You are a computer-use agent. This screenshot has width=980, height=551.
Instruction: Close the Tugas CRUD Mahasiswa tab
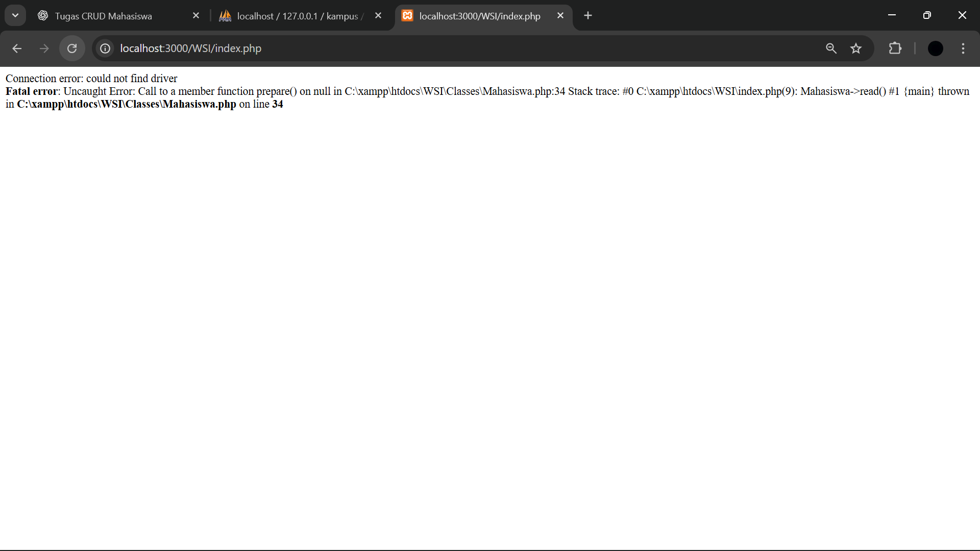point(196,16)
